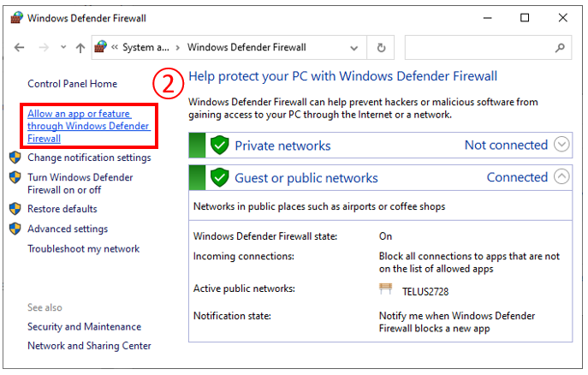Click the Refresh button in address bar
The width and height of the screenshot is (588, 375).
[x=381, y=48]
